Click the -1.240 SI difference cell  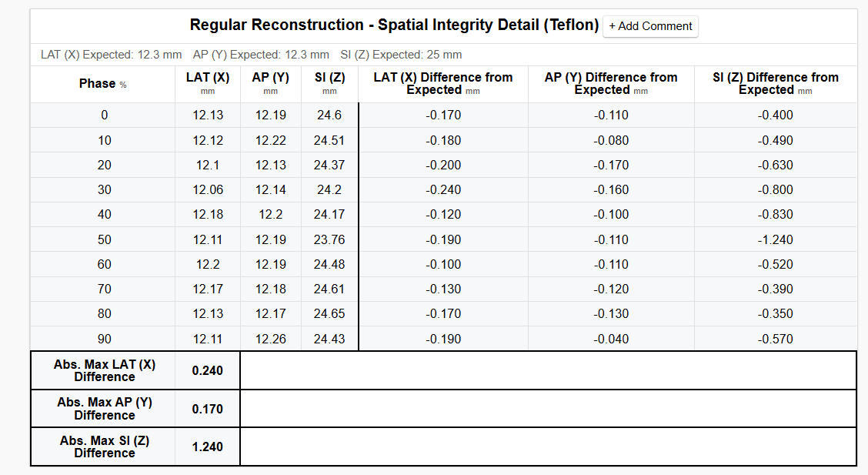(775, 239)
